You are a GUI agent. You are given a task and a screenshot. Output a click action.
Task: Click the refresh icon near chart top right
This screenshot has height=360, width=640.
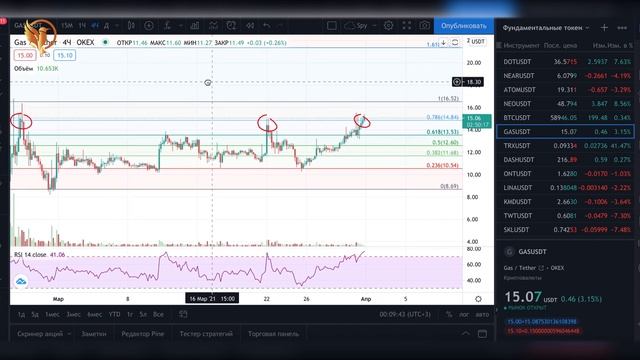455,42
